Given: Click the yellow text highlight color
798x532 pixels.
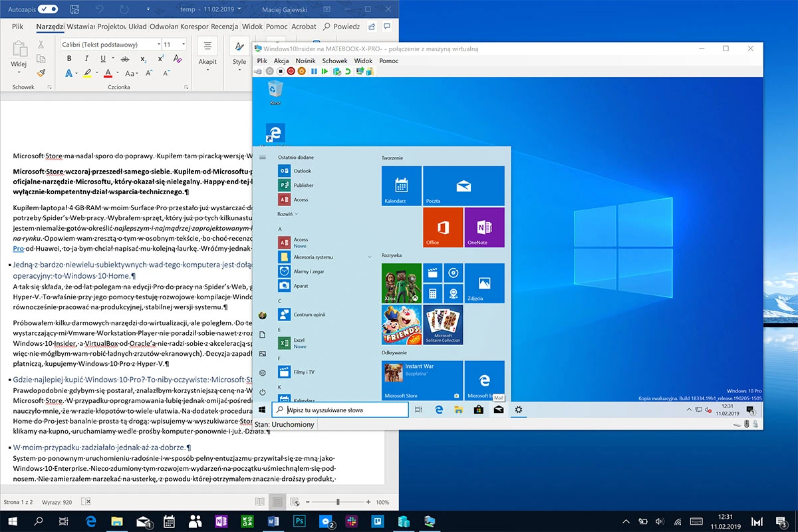Looking at the screenshot, I should (x=86, y=73).
